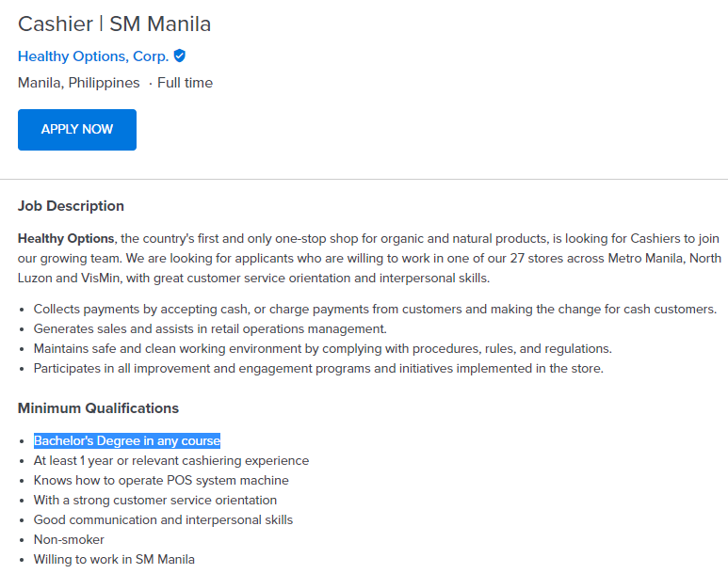Click the Manila, Philippines location text
The height and width of the screenshot is (574, 728).
[x=78, y=83]
